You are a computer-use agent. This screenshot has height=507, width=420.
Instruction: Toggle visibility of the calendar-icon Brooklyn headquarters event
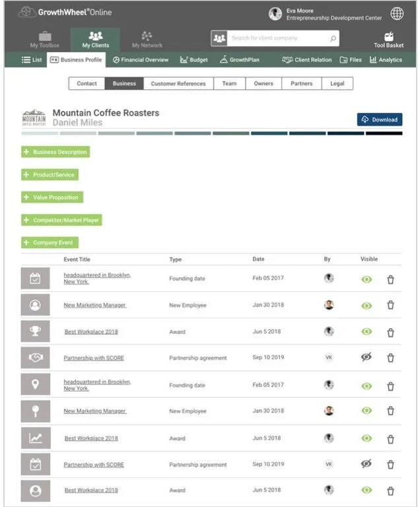[x=367, y=279]
